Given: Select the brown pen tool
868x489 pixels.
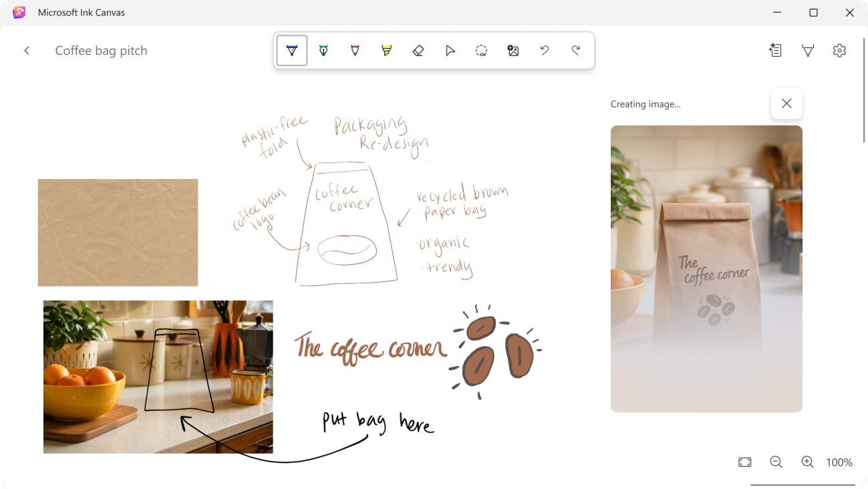Looking at the screenshot, I should (355, 50).
